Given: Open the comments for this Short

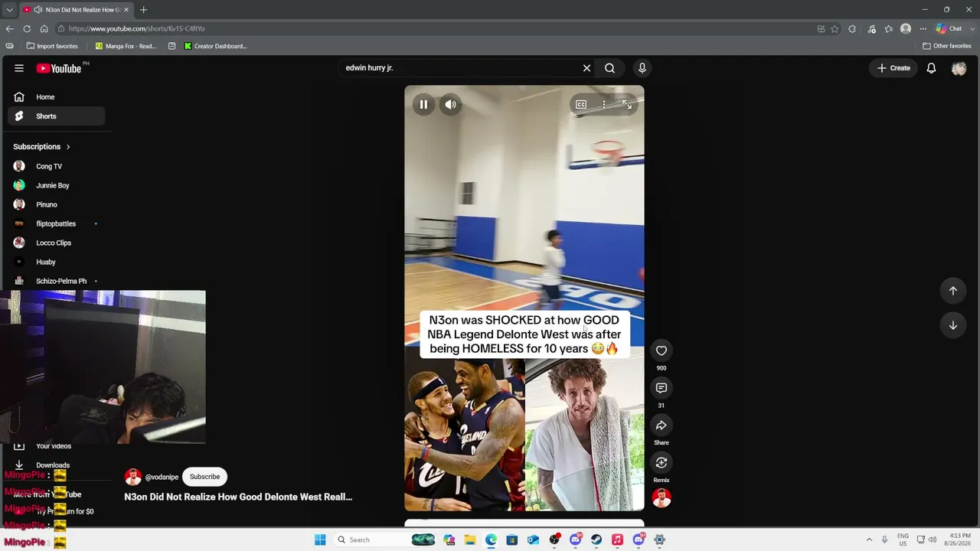Looking at the screenshot, I should tap(661, 388).
